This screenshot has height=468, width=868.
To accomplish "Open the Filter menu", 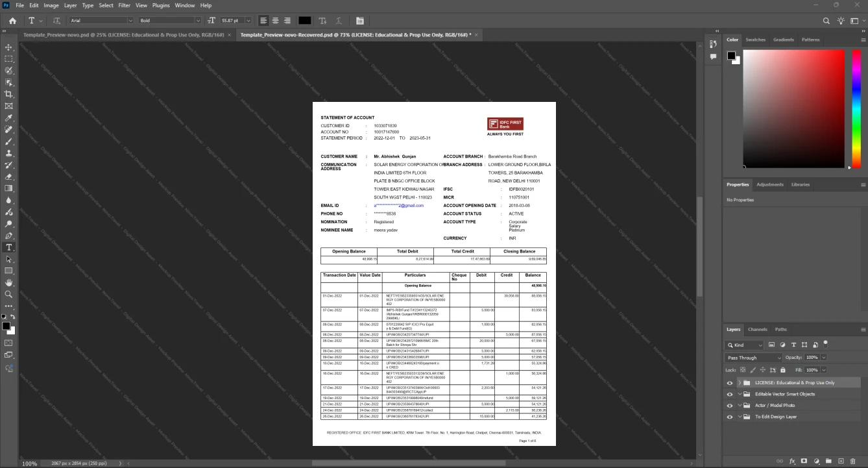I will coord(124,5).
